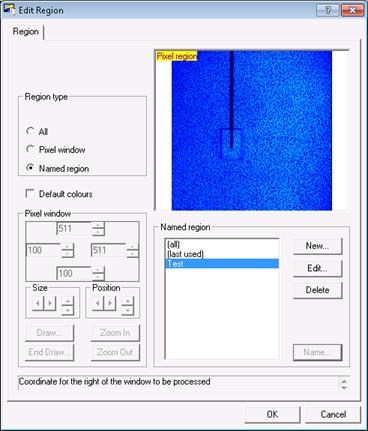Enable the Default colours checkbox

pos(30,194)
